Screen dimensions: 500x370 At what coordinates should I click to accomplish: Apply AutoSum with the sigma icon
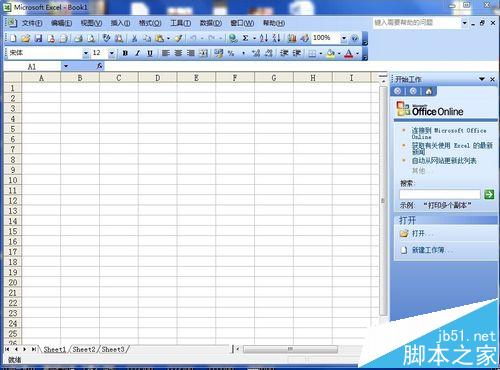coord(245,38)
